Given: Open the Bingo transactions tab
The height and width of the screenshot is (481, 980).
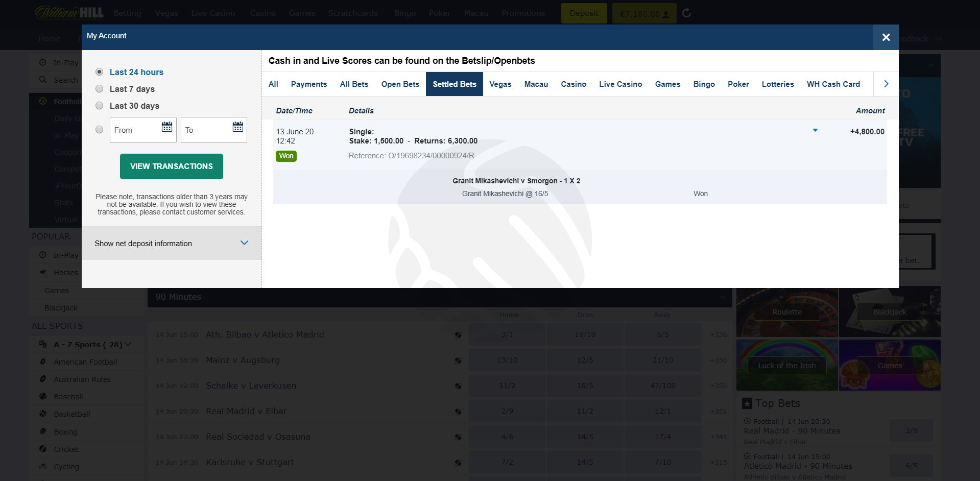Looking at the screenshot, I should click(x=704, y=84).
